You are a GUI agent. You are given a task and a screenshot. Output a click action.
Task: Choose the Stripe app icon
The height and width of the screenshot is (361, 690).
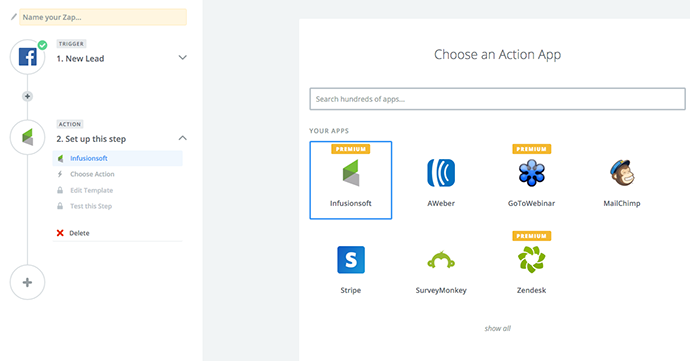click(351, 260)
